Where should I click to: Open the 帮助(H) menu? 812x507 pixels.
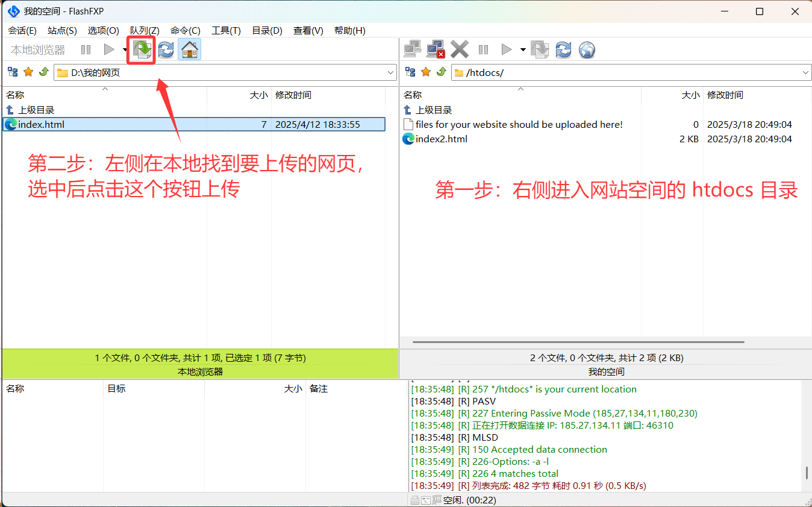pyautogui.click(x=350, y=31)
